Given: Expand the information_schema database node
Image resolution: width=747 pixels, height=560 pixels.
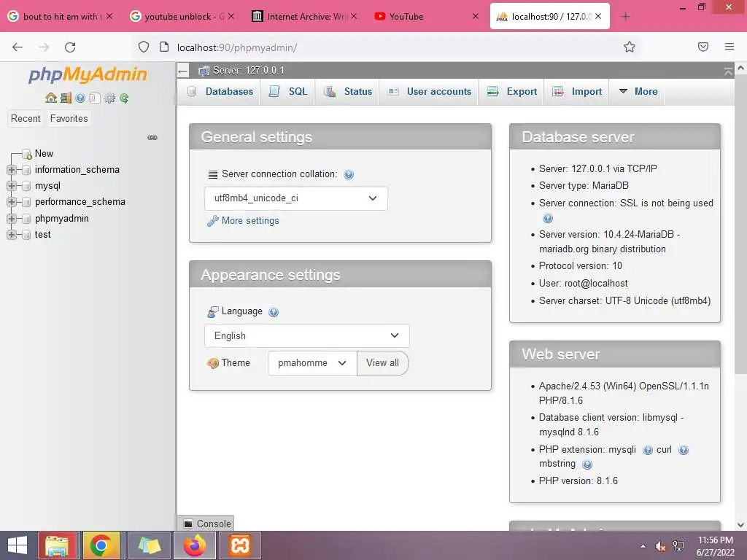Looking at the screenshot, I should point(12,170).
